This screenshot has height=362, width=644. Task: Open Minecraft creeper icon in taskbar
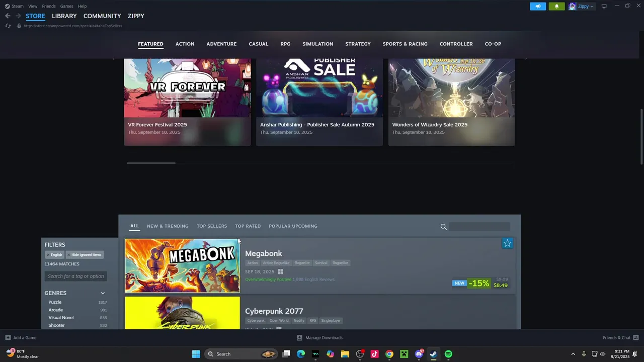click(x=404, y=354)
